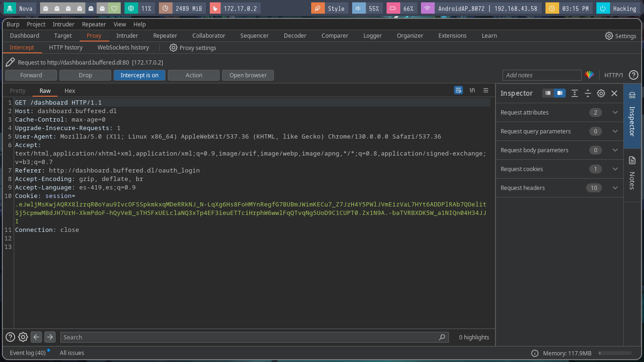The width and height of the screenshot is (644, 362).
Task: Collapse all Inspector sections icon
Action: coord(588,93)
